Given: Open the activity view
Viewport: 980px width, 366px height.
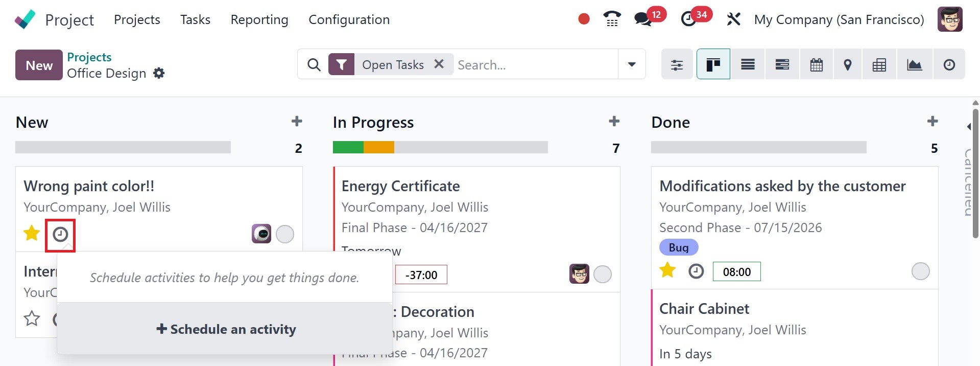Looking at the screenshot, I should point(949,65).
